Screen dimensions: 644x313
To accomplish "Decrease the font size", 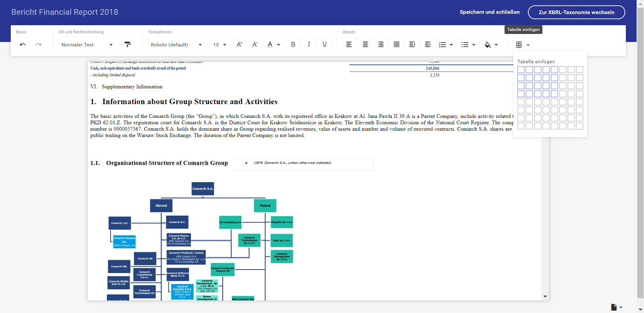I will click(255, 44).
